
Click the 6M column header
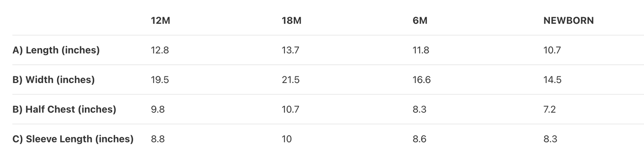pyautogui.click(x=420, y=21)
